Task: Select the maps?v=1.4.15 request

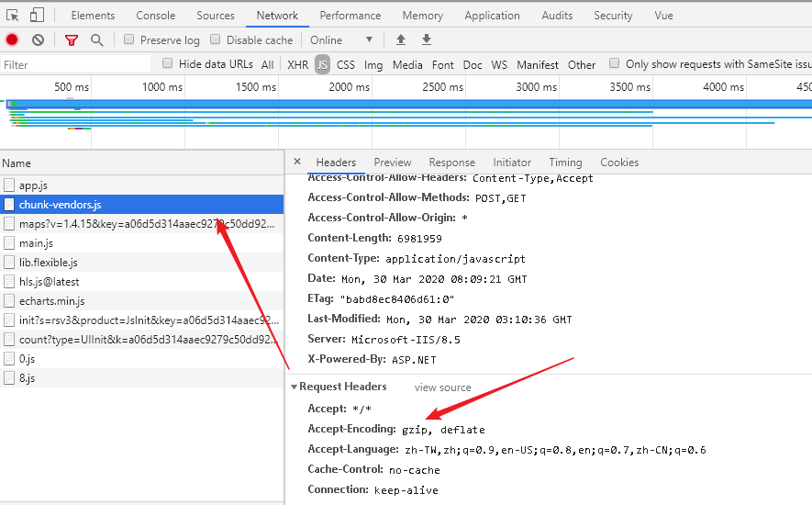Action: 142,223
